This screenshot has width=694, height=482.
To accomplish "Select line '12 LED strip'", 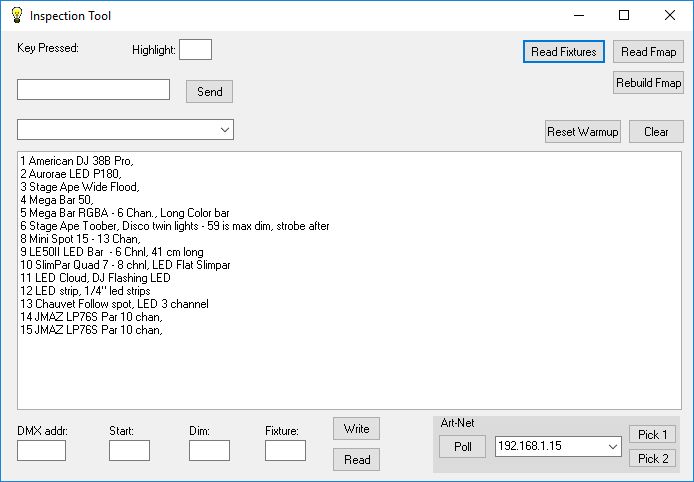I will click(x=85, y=291).
